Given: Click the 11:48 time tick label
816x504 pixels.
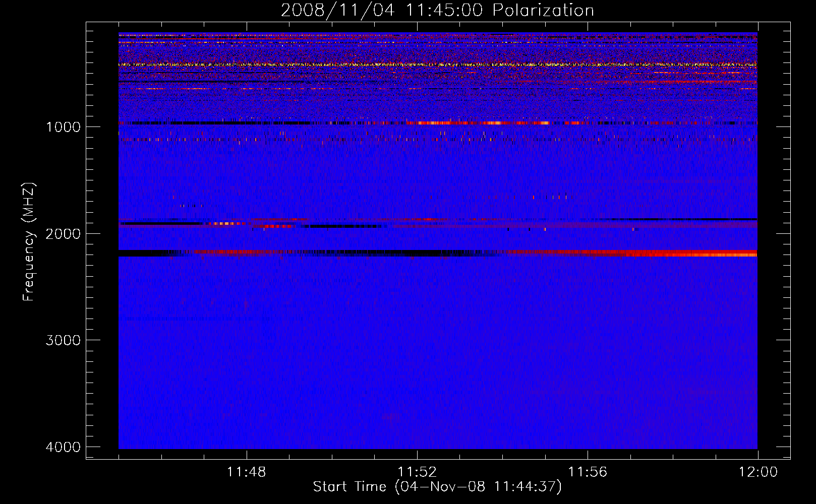Looking at the screenshot, I should pyautogui.click(x=246, y=472).
